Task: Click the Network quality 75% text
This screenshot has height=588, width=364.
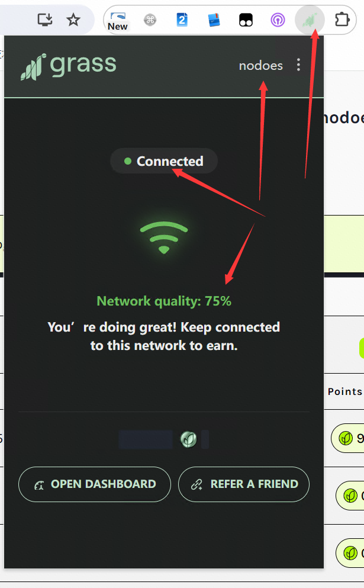Action: tap(164, 301)
